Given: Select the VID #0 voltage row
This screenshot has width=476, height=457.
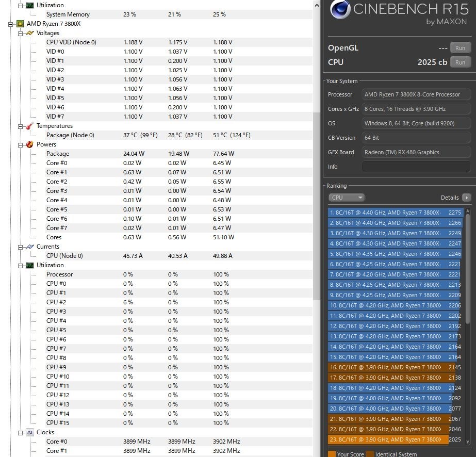Looking at the screenshot, I should click(178, 52).
